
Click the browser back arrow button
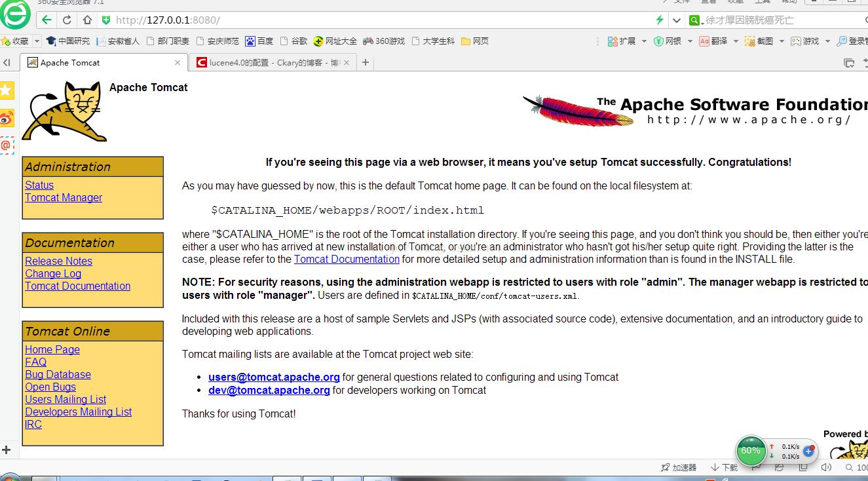(47, 20)
